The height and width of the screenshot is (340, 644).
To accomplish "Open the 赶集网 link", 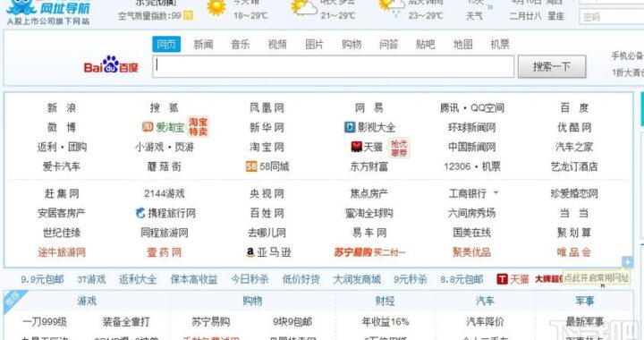I will pyautogui.click(x=62, y=193).
